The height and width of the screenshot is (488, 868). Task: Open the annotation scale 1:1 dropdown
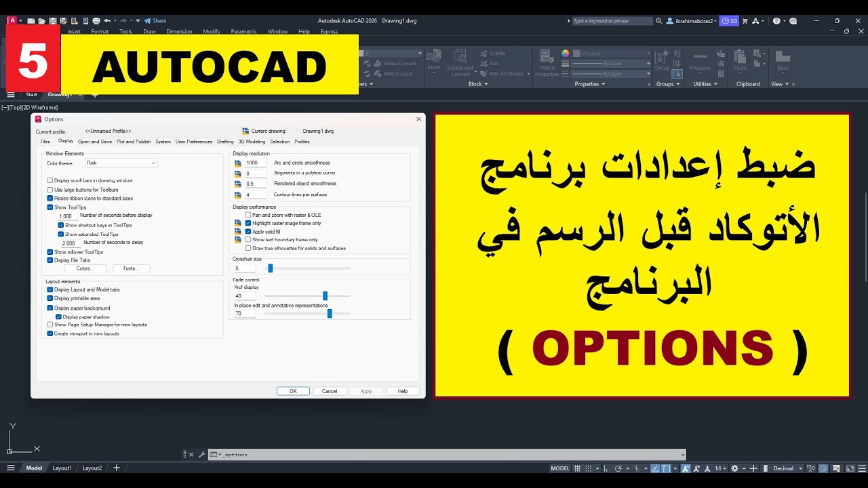(720, 468)
